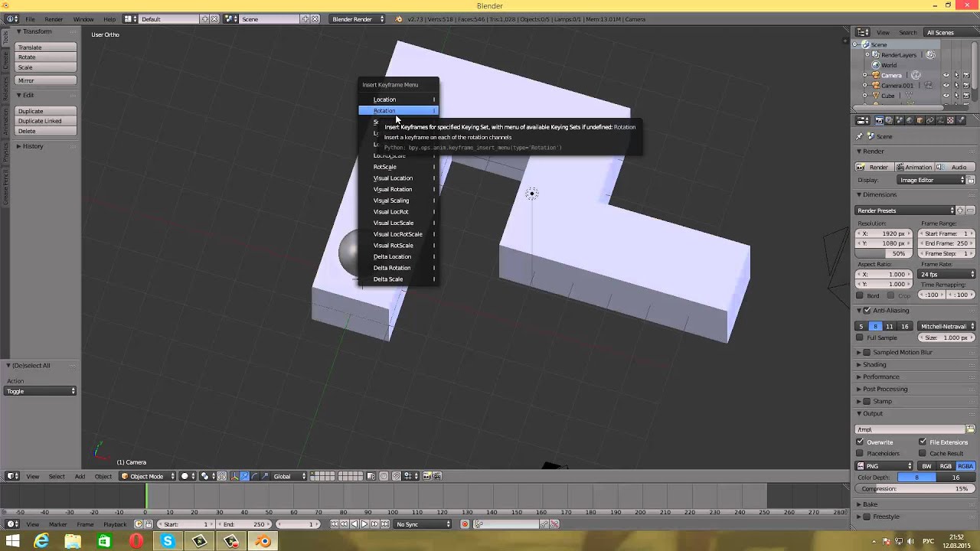
Task: Open the Playback menu in the timeline
Action: 115,524
